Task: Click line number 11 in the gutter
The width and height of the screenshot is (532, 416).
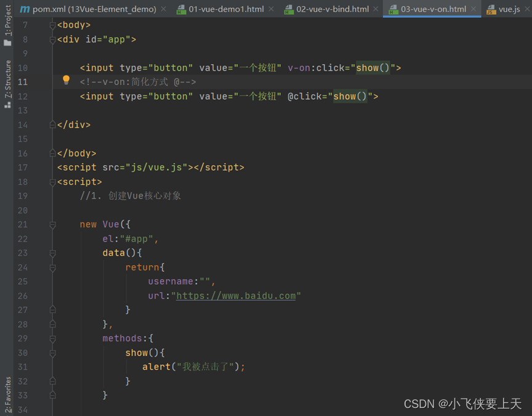Action: pyautogui.click(x=23, y=82)
